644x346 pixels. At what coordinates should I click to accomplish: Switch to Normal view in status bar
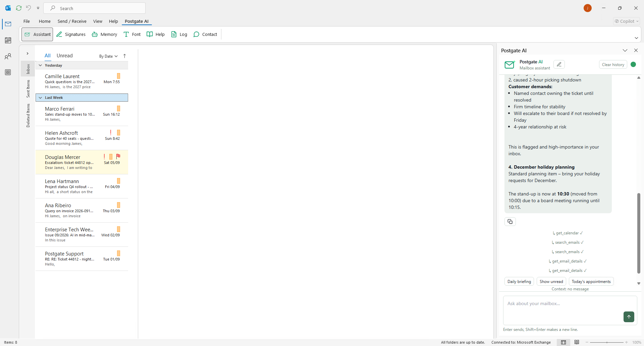click(x=563, y=342)
